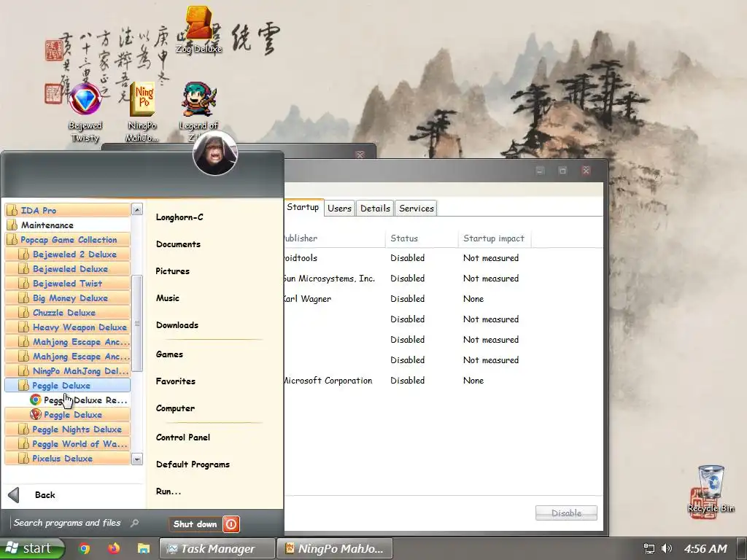Click the user avatar picture in Start menu
Image resolution: width=747 pixels, height=560 pixels.
[215, 153]
